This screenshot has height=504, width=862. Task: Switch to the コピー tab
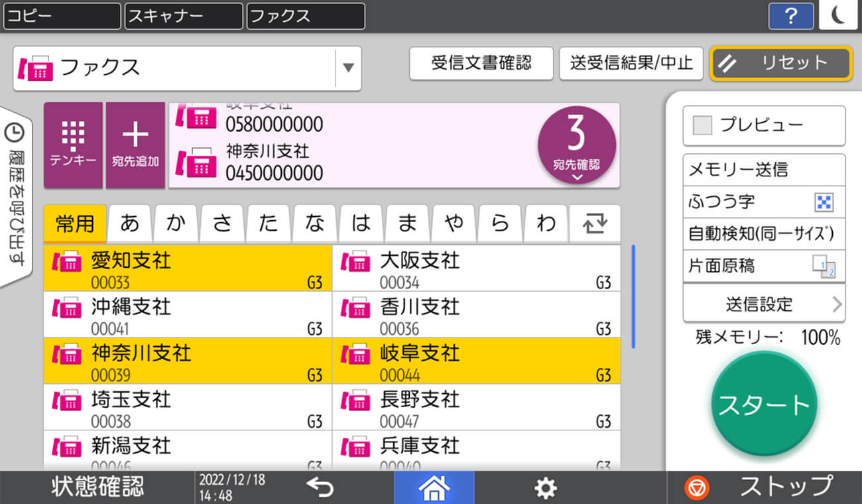pos(62,17)
